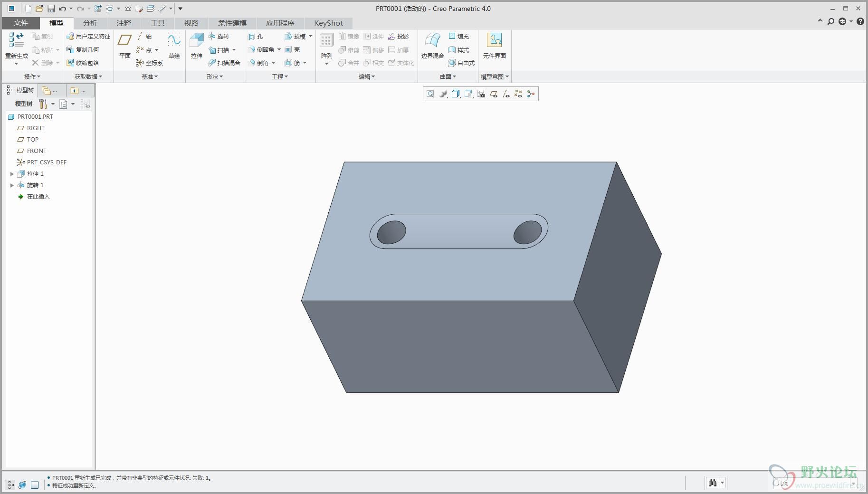Open Boundary Blend (边界混合) tool
Viewport: 868px width, 494px height.
(x=432, y=46)
